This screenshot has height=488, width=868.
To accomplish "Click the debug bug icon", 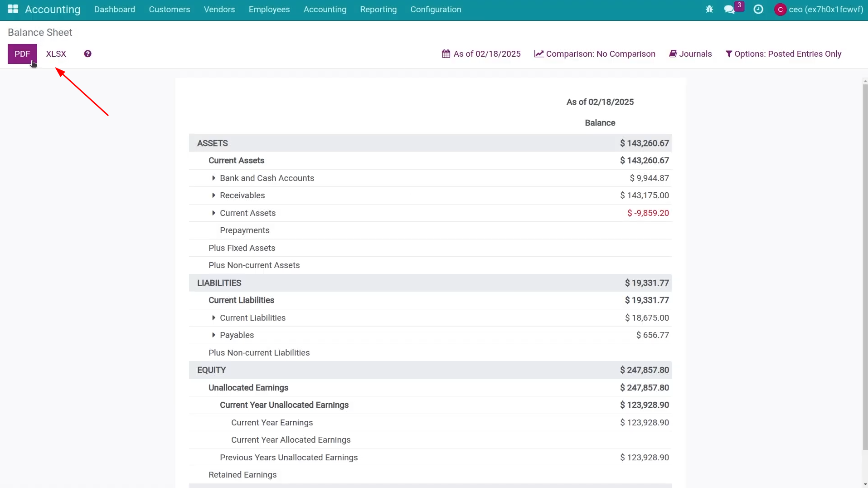I will point(709,9).
